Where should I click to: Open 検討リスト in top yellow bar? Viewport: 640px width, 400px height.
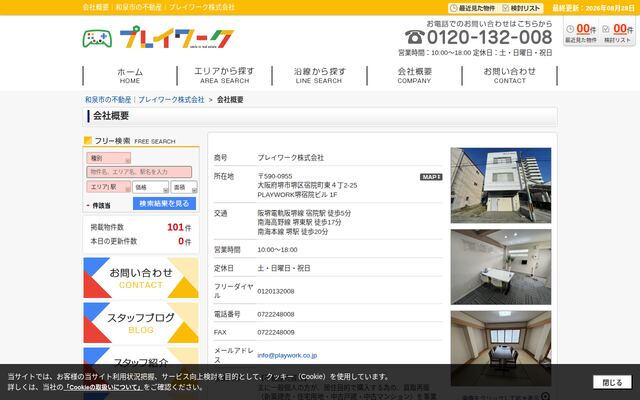[x=521, y=8]
